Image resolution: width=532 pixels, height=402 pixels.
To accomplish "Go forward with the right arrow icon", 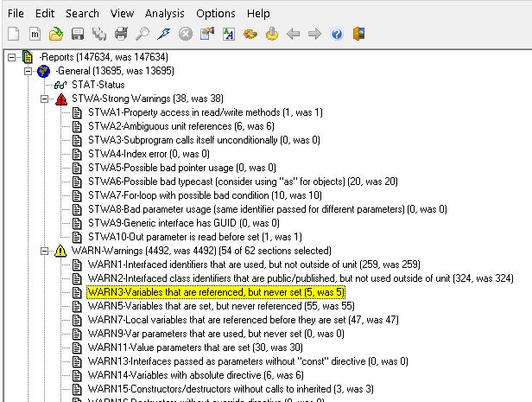I will (314, 34).
